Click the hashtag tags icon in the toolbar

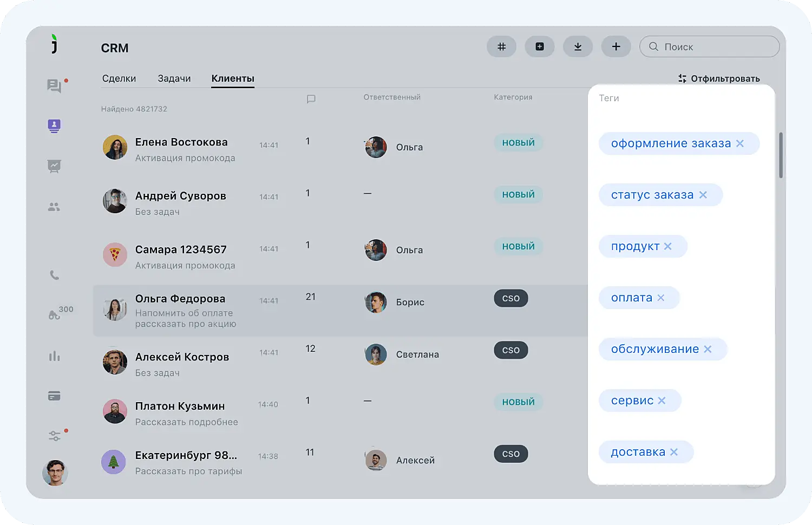[501, 47]
